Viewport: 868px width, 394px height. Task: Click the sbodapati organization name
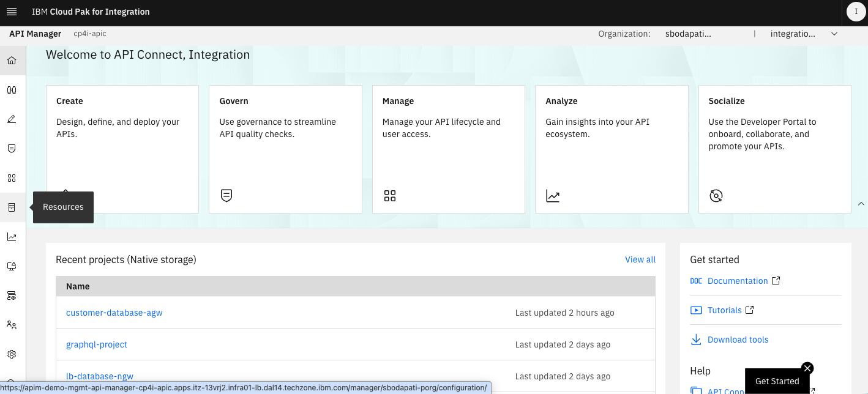[689, 34]
